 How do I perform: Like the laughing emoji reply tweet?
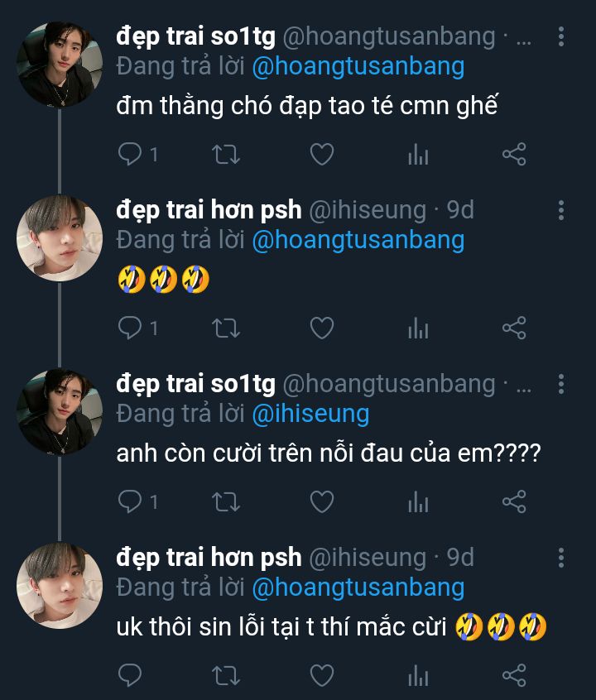(x=321, y=328)
